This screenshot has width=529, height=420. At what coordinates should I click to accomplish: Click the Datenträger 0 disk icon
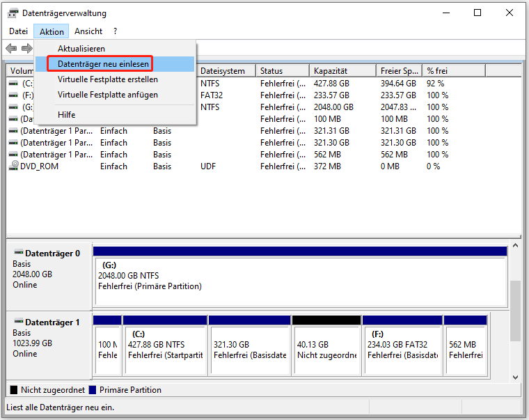[x=18, y=254]
